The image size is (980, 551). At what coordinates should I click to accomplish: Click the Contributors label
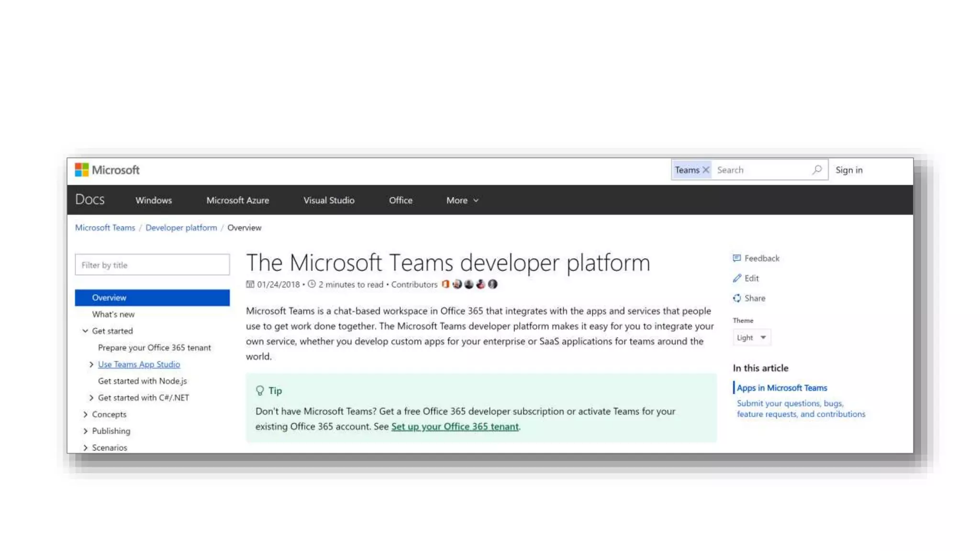click(x=414, y=285)
